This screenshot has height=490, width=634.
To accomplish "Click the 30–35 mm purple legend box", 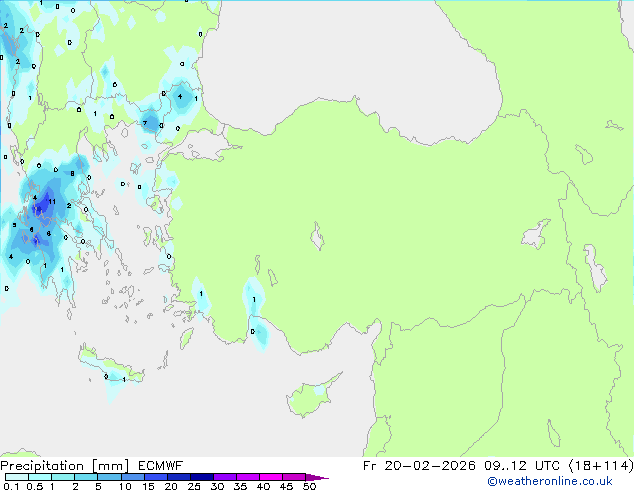I will coord(225,477).
